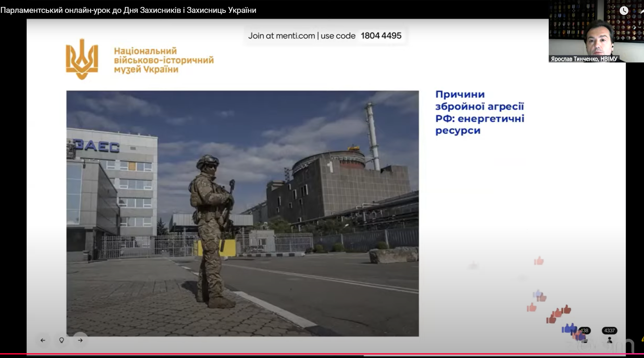Open the video title link about Parliamentary online lesson
The width and height of the screenshot is (644, 358).
pos(129,10)
